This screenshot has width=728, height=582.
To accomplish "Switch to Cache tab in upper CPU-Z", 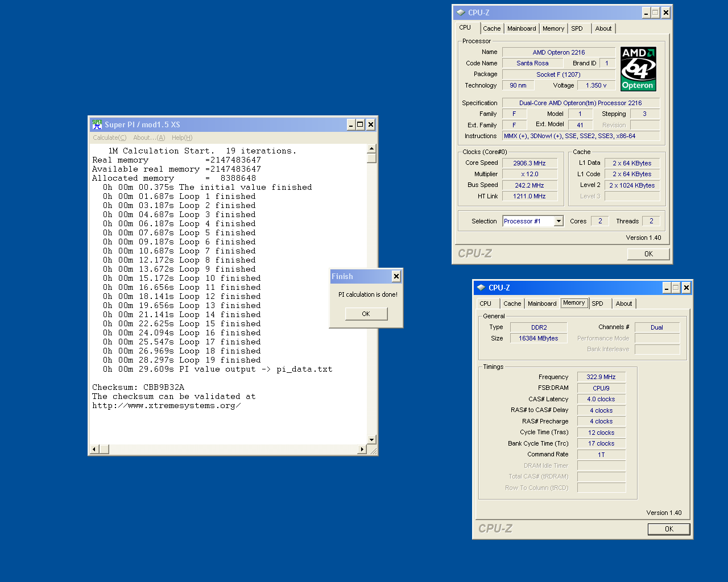I will [492, 28].
